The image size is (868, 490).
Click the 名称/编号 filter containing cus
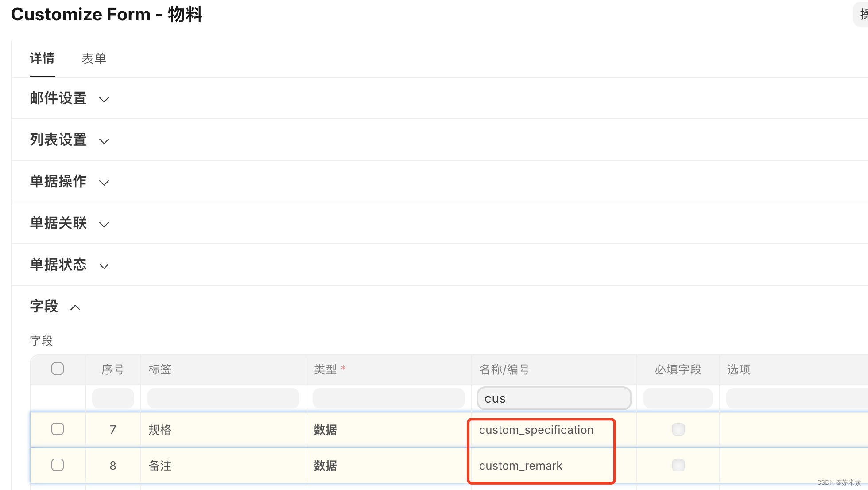[553, 398]
